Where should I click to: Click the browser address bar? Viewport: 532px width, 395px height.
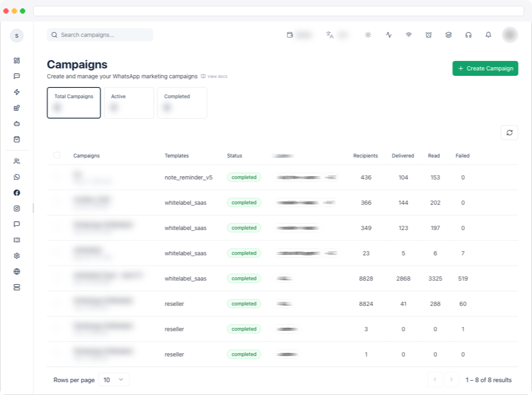pos(278,11)
